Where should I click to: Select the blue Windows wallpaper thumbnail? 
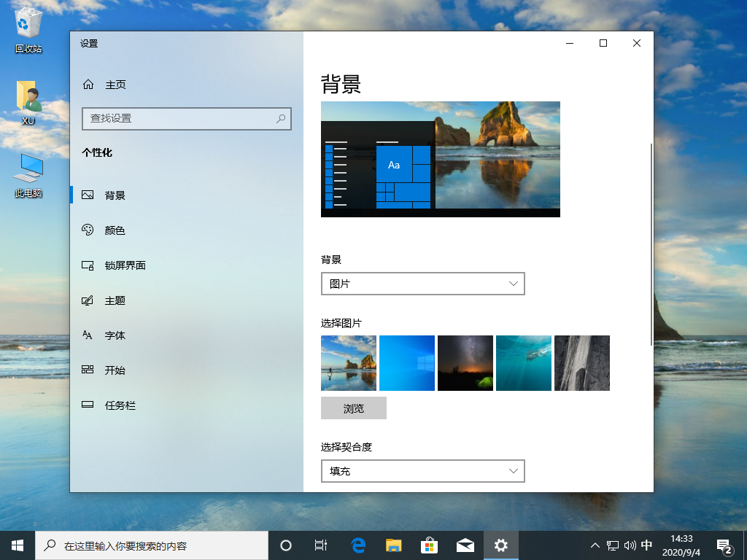coord(406,362)
